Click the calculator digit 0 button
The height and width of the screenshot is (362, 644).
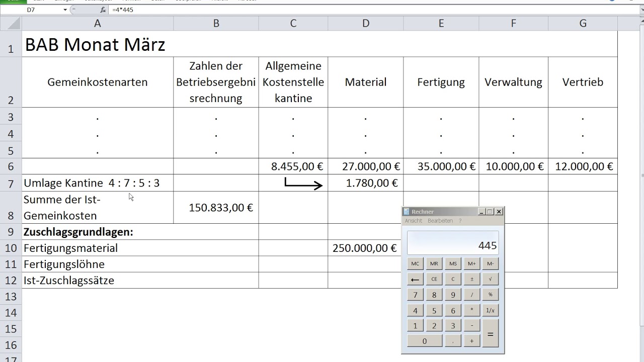tap(425, 341)
